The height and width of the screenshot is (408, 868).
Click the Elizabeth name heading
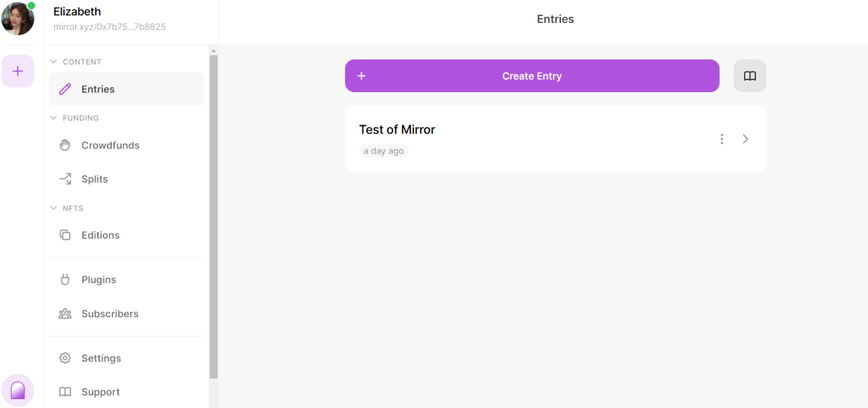point(77,12)
